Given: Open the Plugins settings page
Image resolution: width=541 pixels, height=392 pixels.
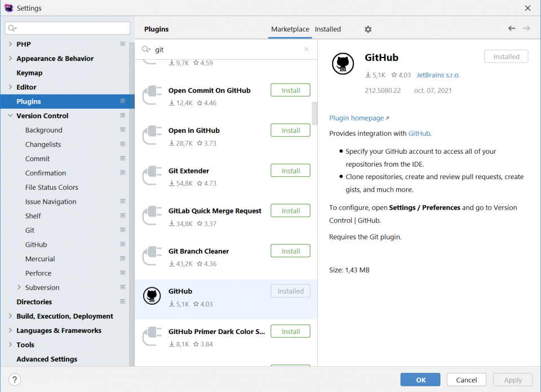Looking at the screenshot, I should (67, 101).
